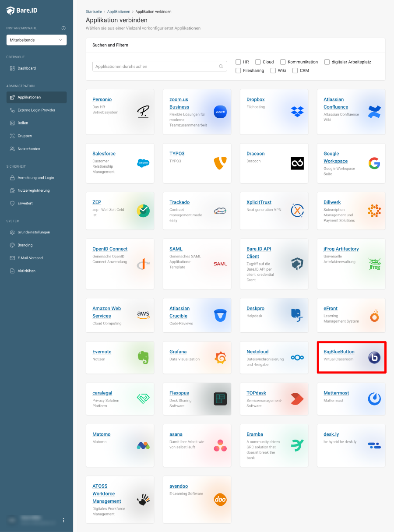Click the info icon next to Instanzauswahl
This screenshot has height=532, width=394.
[63, 28]
